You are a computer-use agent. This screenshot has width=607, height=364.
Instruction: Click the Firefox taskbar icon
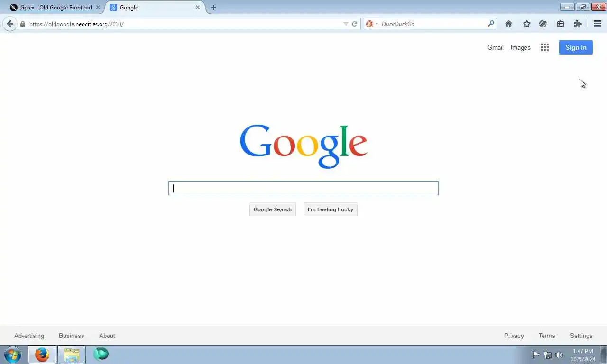(42, 355)
